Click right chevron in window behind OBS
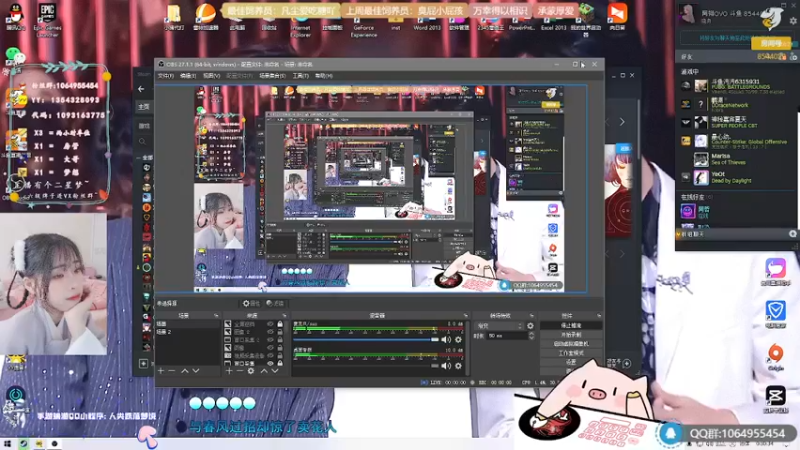The width and height of the screenshot is (800, 450). (x=622, y=122)
